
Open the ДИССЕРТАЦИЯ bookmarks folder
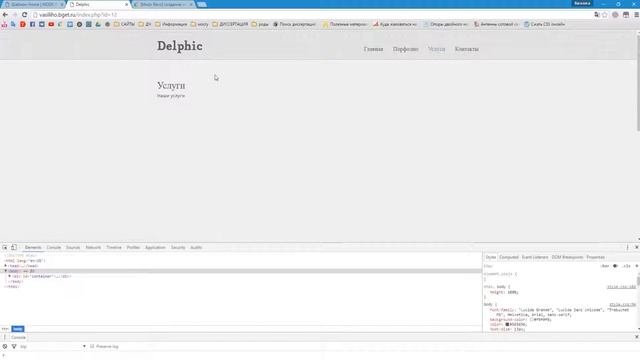pyautogui.click(x=230, y=24)
